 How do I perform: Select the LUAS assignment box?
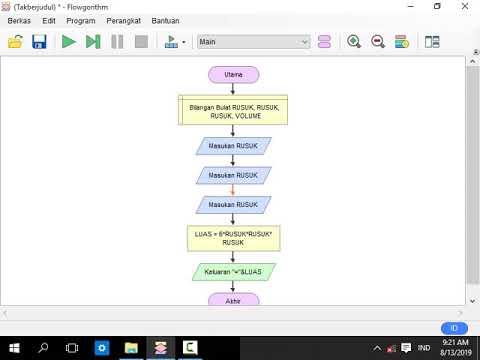pos(233,238)
